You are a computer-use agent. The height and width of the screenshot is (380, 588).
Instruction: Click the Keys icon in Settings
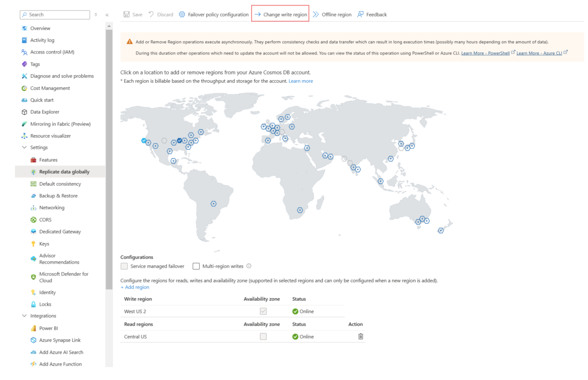click(33, 244)
